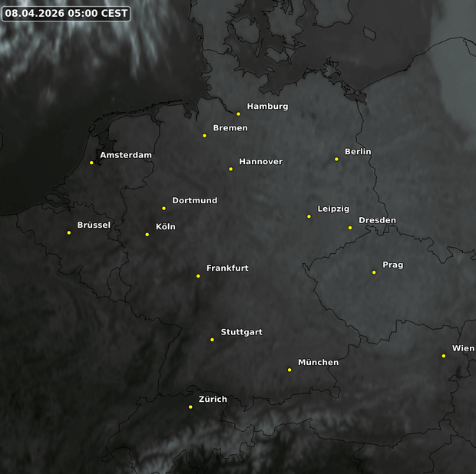Image resolution: width=476 pixels, height=474 pixels.
Task: Select the Dresden city label
Action: pyautogui.click(x=377, y=221)
